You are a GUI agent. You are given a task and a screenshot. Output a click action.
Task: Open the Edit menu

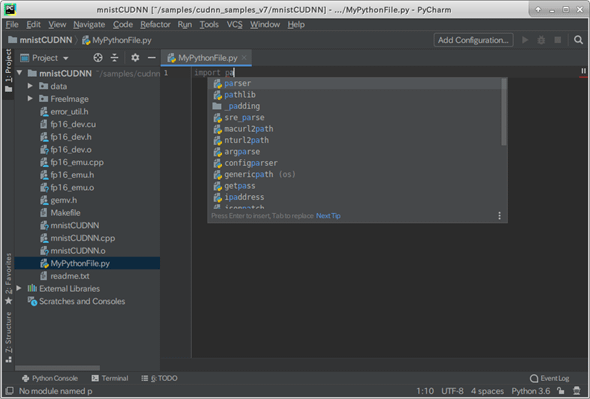click(33, 24)
